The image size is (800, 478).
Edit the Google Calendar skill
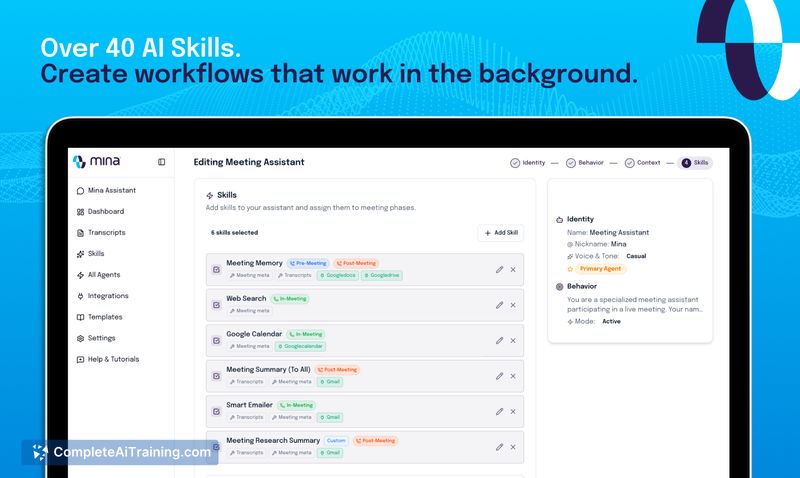[x=499, y=340]
